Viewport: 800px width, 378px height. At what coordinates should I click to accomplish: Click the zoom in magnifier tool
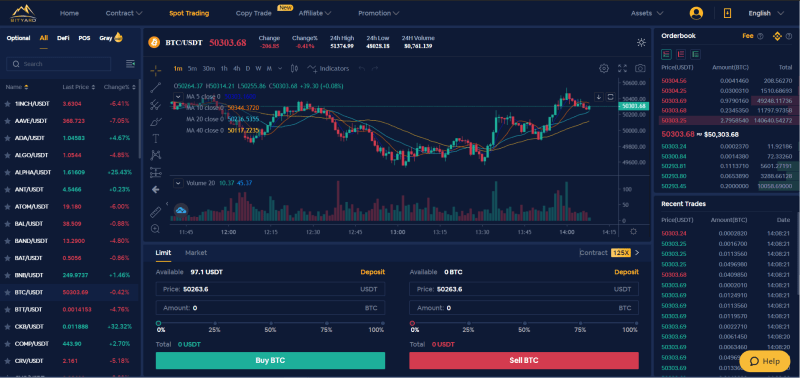(x=156, y=229)
